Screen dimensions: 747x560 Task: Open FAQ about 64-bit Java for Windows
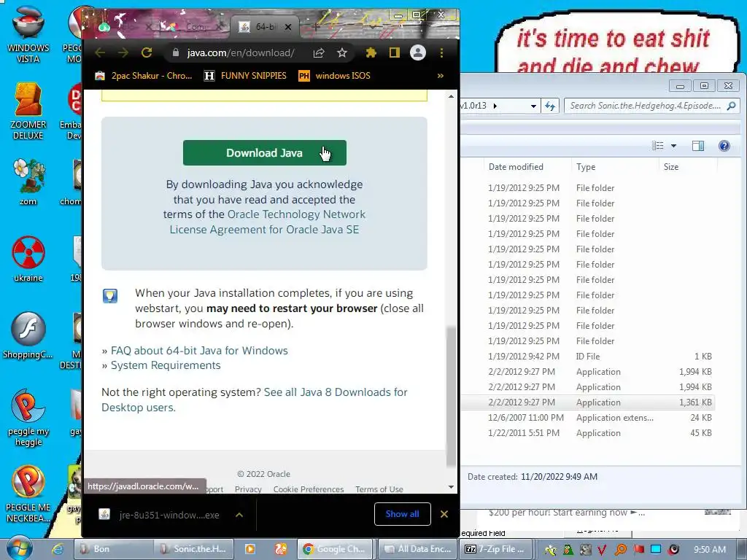tap(199, 351)
